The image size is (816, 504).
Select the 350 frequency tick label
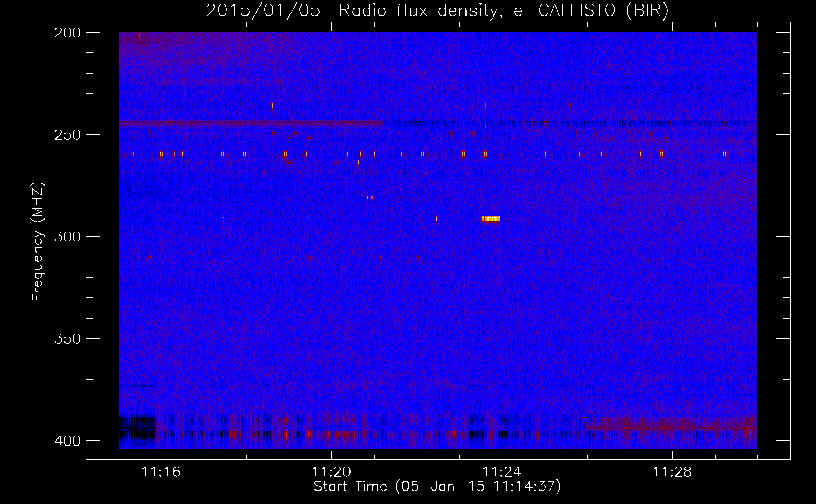coord(67,339)
